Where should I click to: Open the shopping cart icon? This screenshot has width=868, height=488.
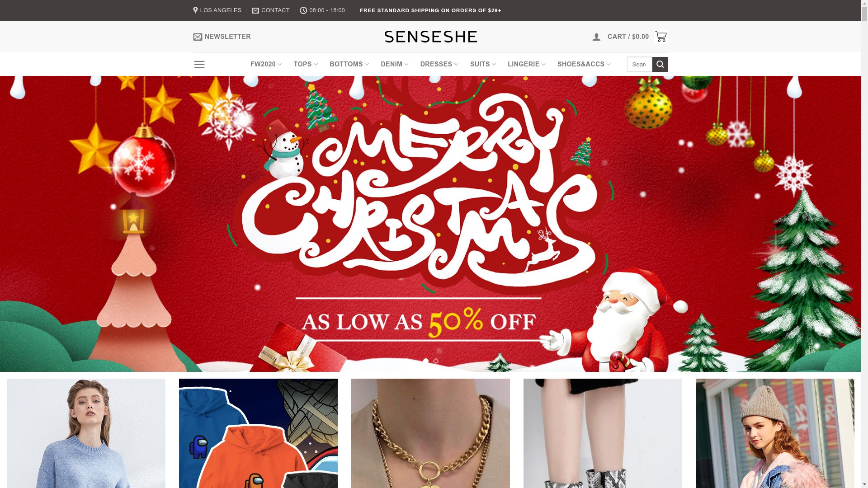click(x=660, y=37)
